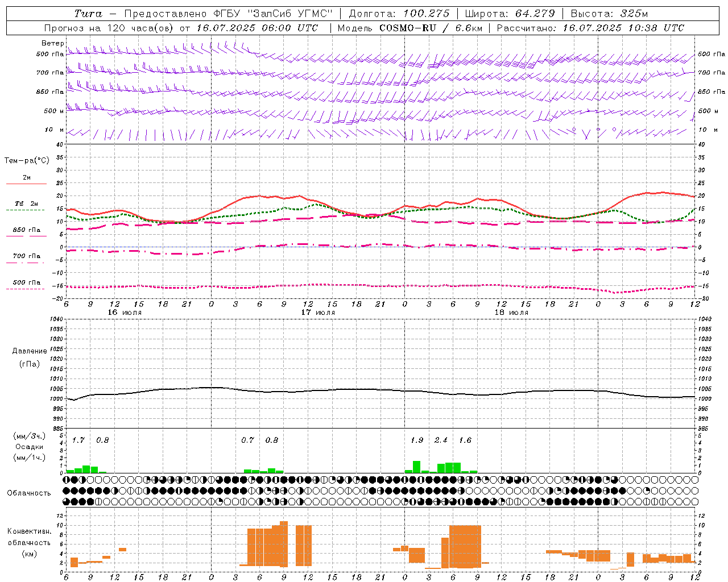728x582 pixels.
Task: Select the text "Предоставлено ФГБУ ЗапСиб УГМС"
Action: tap(228, 14)
